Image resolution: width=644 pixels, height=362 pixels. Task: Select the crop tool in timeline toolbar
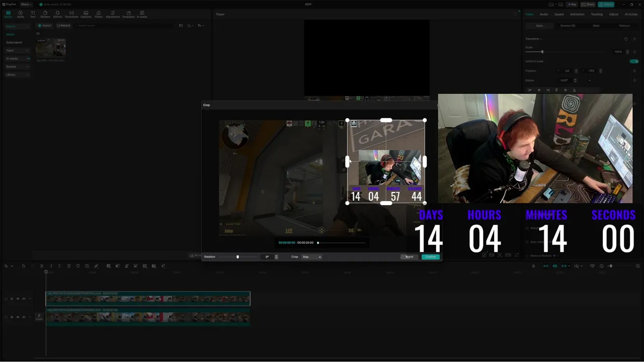[87, 266]
